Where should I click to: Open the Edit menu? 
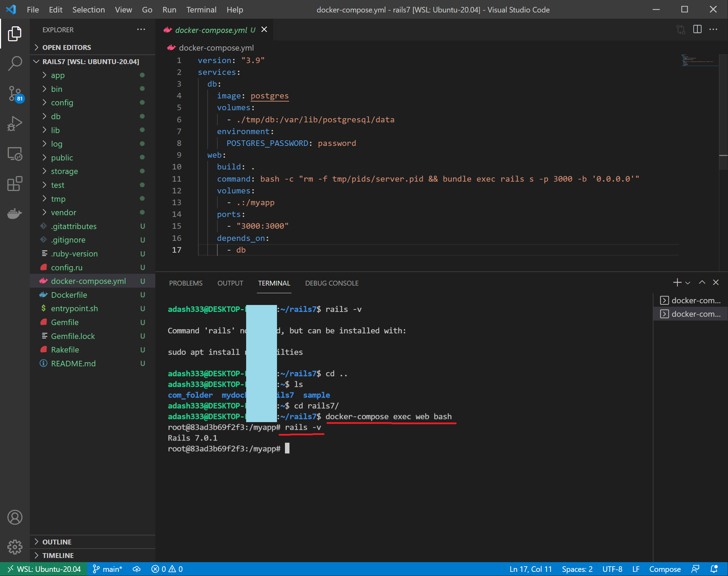[55, 10]
